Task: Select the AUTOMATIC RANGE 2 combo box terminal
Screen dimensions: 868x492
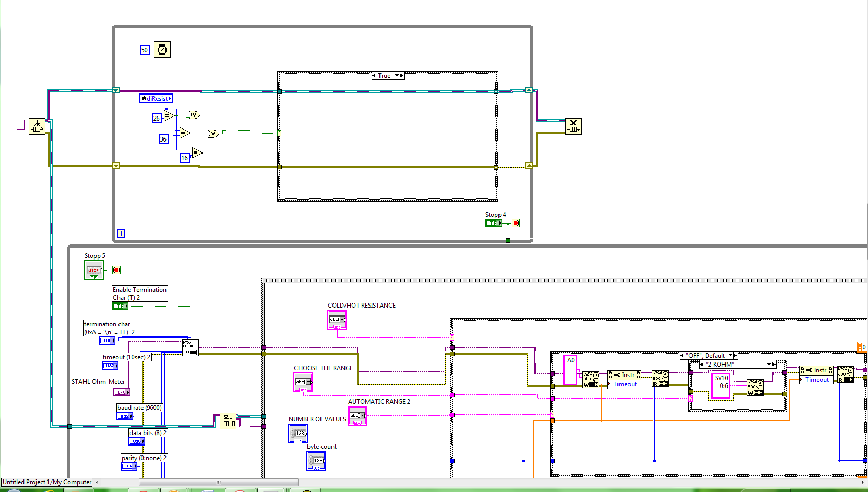Action: point(358,416)
